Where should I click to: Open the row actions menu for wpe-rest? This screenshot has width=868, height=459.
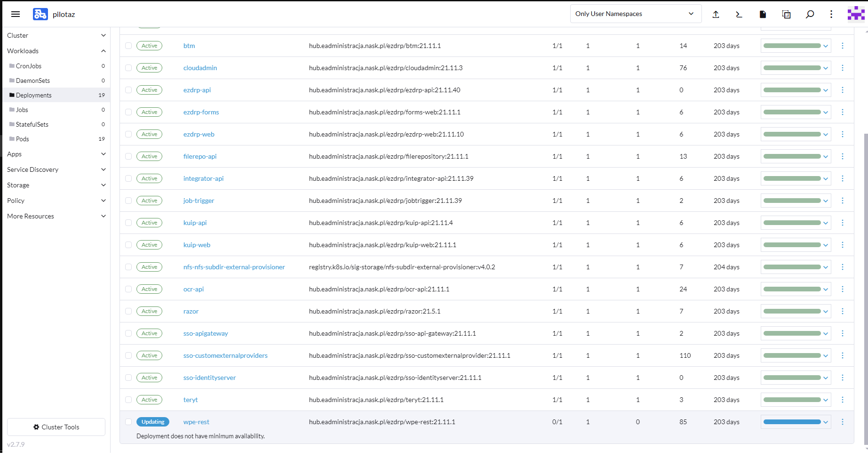click(x=842, y=422)
